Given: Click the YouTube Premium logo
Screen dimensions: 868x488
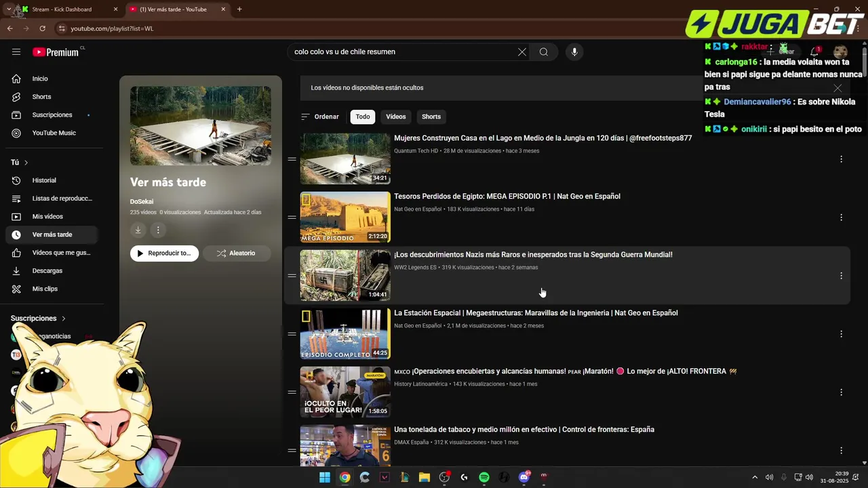Looking at the screenshot, I should pos(57,52).
